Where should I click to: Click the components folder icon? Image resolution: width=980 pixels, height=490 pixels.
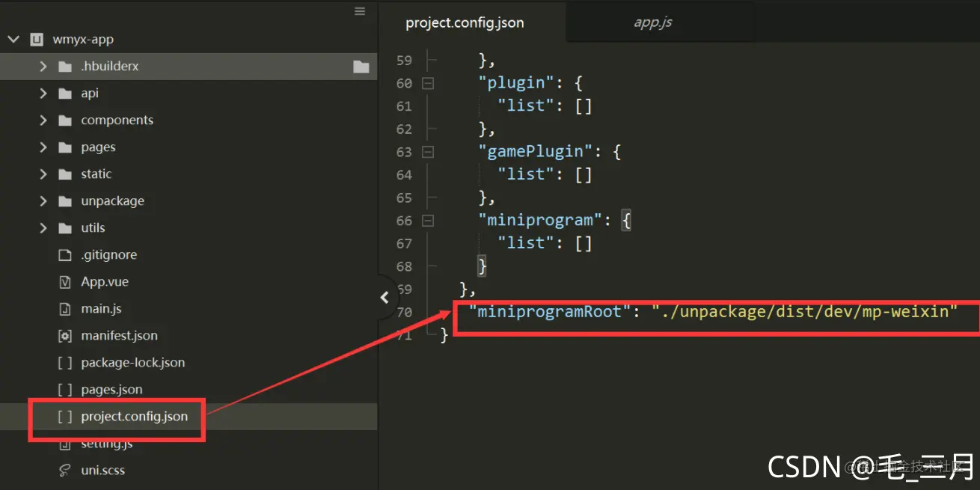(x=64, y=120)
